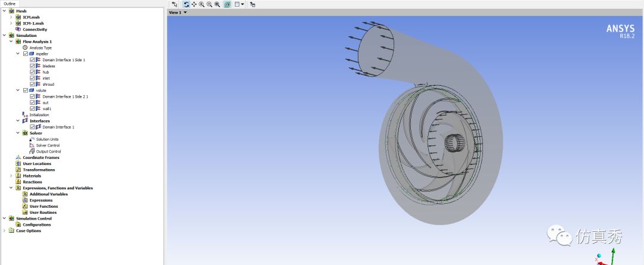Expand the Materials tree node

click(x=11, y=176)
